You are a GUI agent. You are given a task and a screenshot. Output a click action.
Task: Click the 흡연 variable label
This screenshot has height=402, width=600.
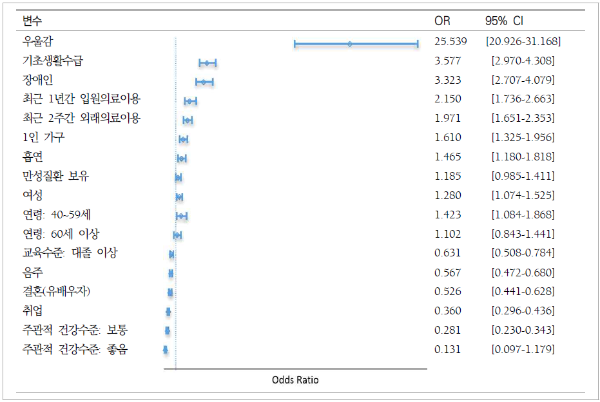tap(33, 157)
